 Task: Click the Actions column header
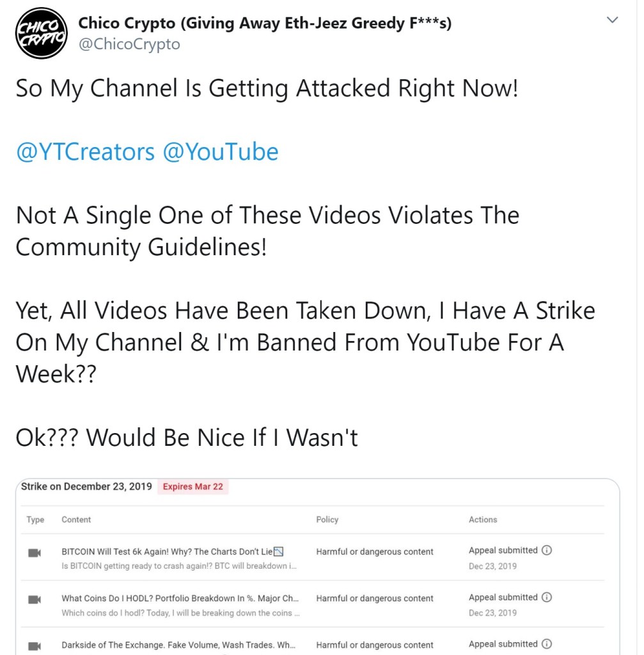[482, 519]
